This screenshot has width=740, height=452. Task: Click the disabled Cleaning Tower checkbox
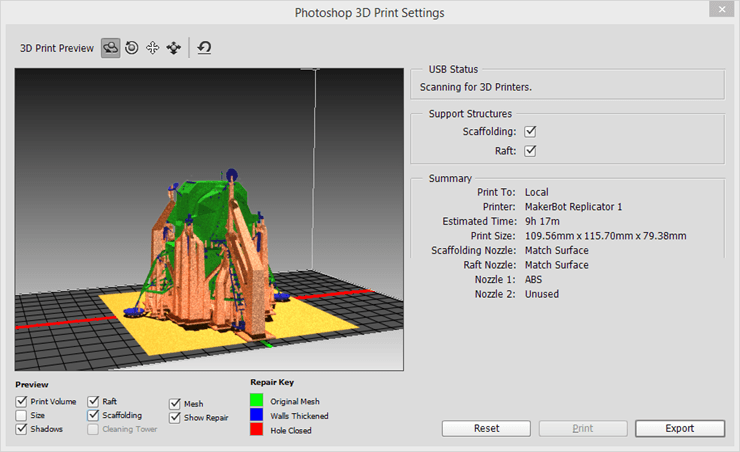pyautogui.click(x=93, y=429)
